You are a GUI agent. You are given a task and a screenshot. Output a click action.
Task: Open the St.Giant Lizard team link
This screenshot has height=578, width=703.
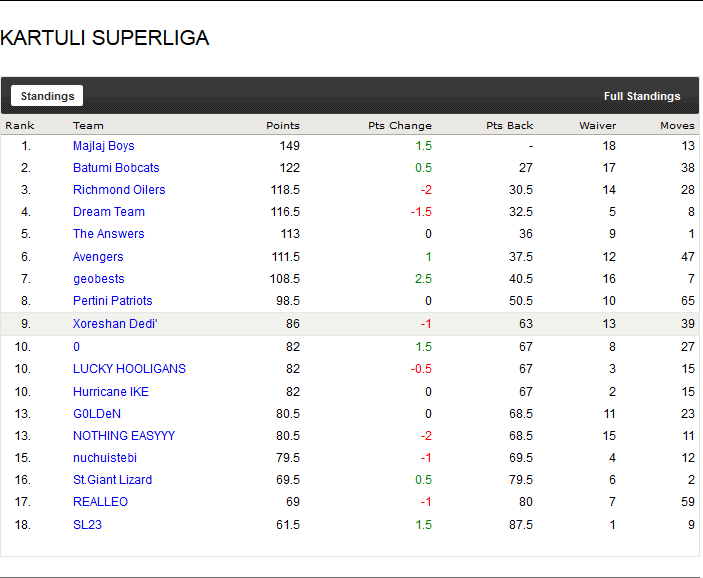(x=113, y=480)
